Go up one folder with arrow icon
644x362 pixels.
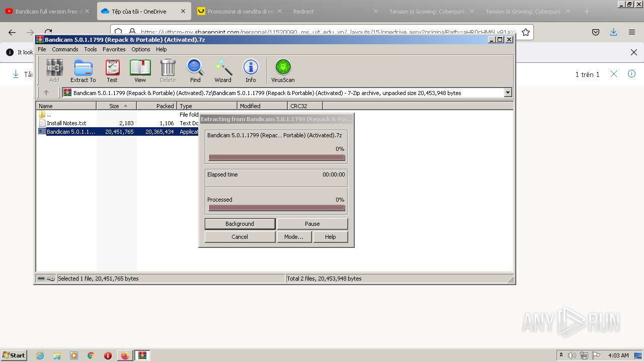[x=46, y=93]
